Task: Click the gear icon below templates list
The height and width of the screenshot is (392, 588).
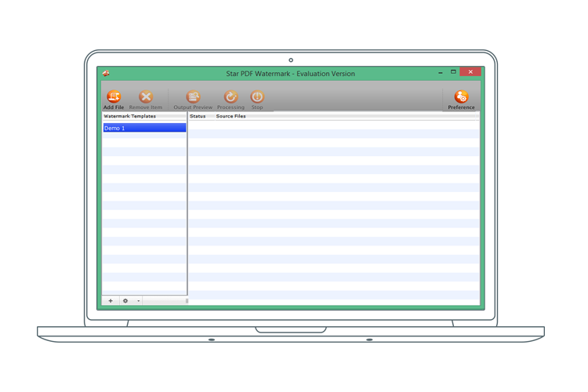Action: [125, 300]
